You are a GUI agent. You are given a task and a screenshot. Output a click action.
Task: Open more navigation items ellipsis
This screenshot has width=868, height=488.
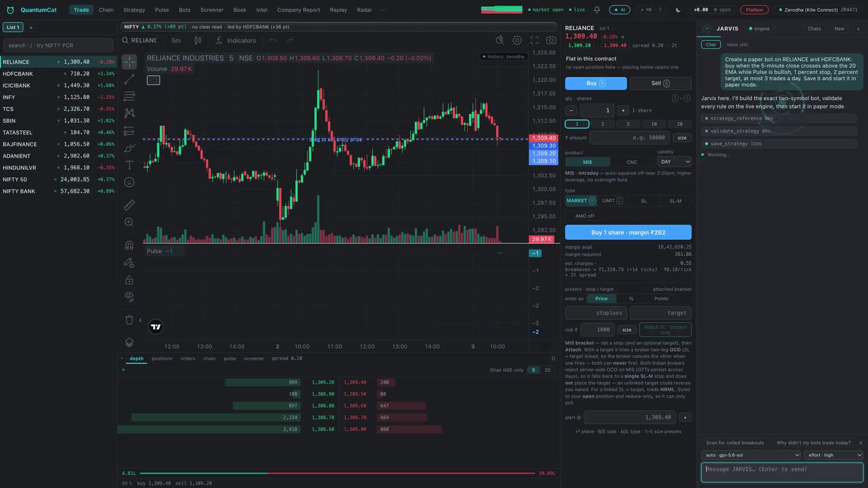click(383, 10)
